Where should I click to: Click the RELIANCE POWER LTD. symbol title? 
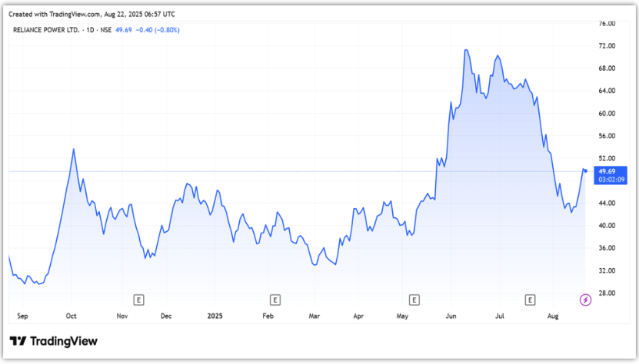tap(45, 30)
